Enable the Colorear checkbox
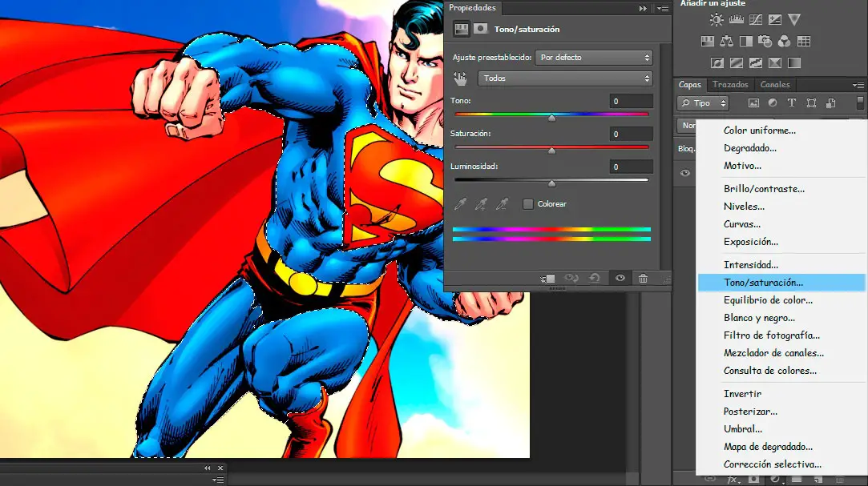Image resolution: width=868 pixels, height=486 pixels. pos(527,204)
